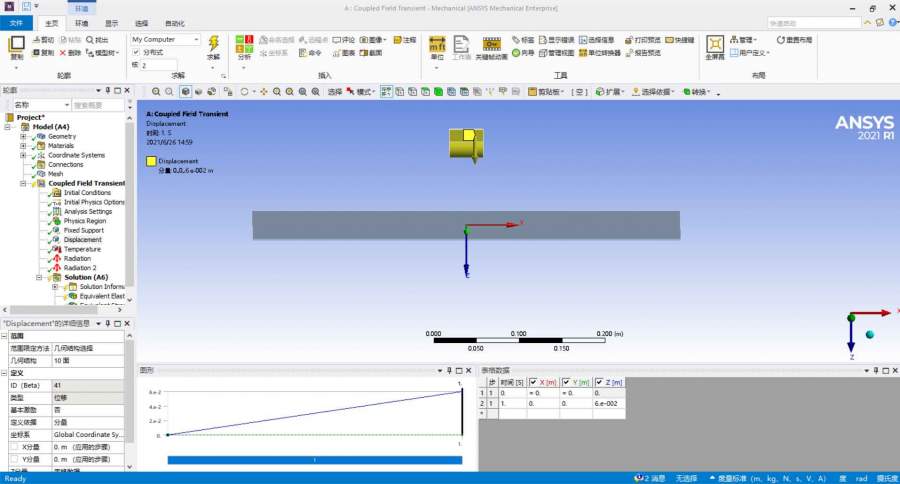The image size is (900, 484).
Task: Click the yellow Displacement legend swatch
Action: tap(151, 161)
